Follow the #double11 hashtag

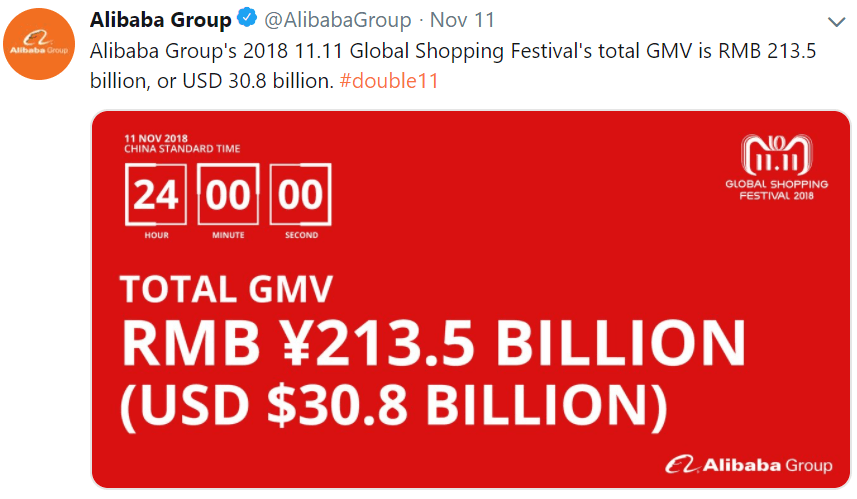388,80
